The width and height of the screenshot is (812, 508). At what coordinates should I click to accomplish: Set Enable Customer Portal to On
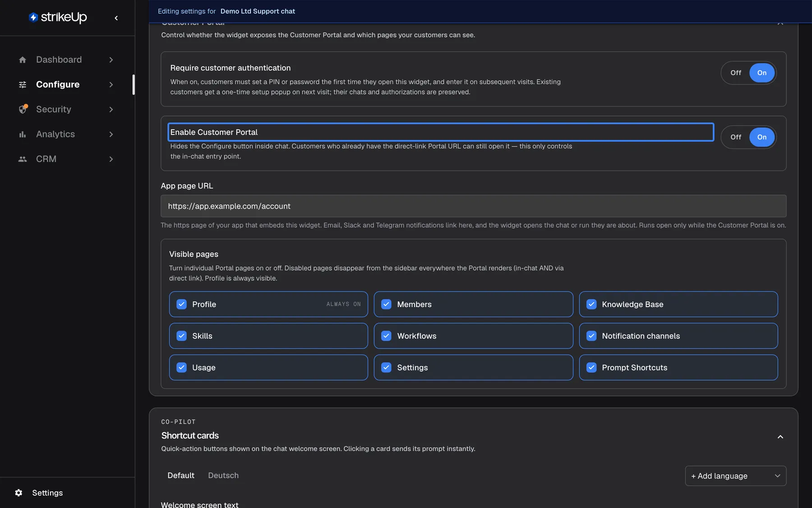click(x=762, y=137)
